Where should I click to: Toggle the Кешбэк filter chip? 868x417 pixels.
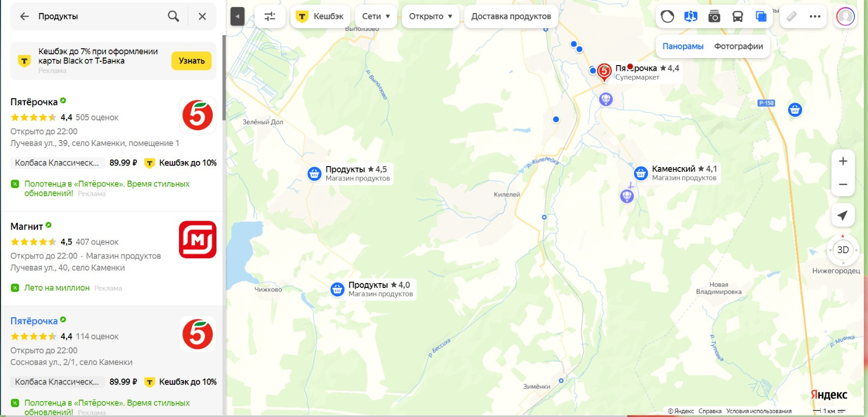[x=321, y=16]
